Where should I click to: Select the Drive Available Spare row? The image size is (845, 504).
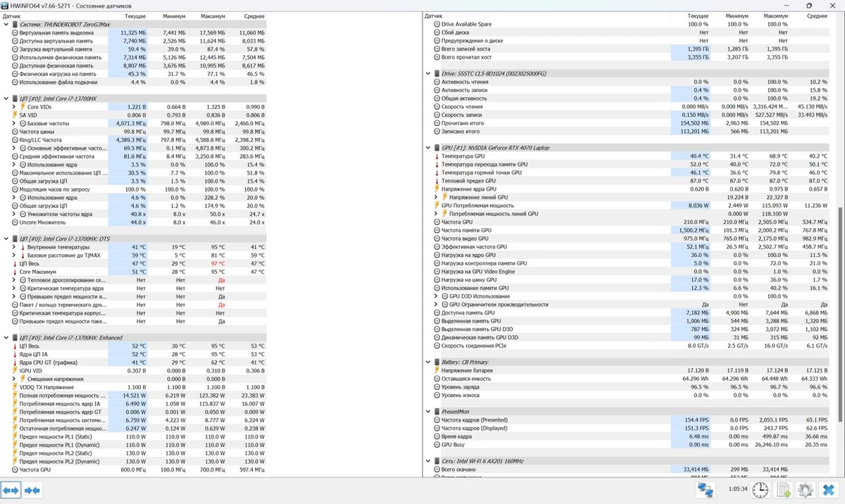click(x=630, y=24)
